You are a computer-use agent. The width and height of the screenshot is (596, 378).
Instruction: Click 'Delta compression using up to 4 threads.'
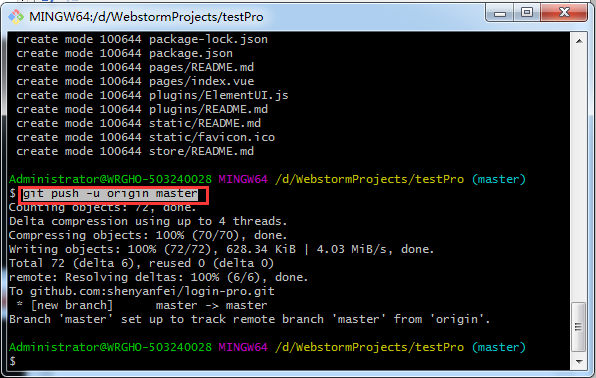pyautogui.click(x=148, y=221)
